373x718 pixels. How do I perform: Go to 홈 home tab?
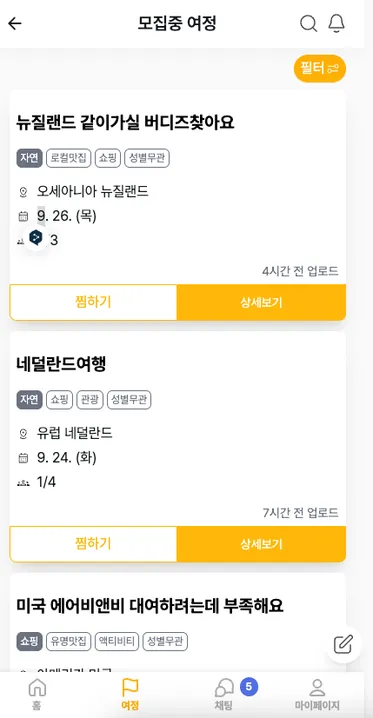click(x=37, y=694)
